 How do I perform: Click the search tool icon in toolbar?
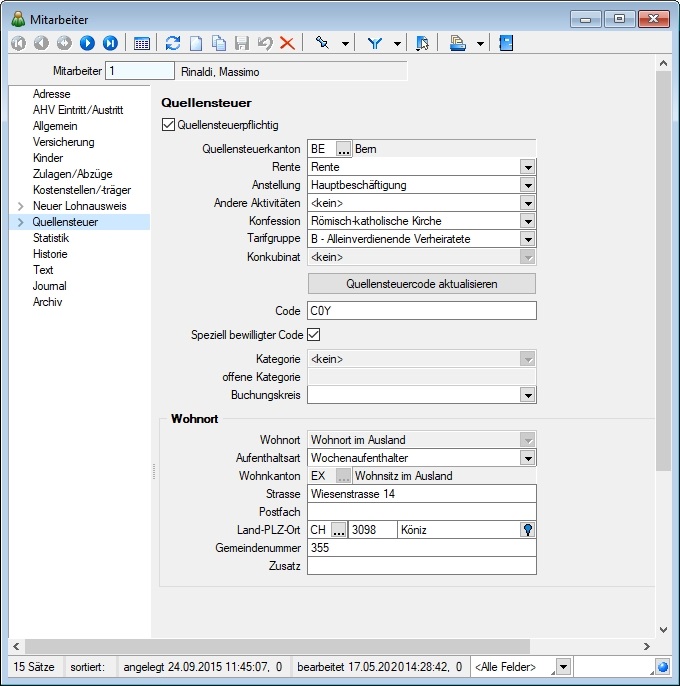click(x=322, y=43)
